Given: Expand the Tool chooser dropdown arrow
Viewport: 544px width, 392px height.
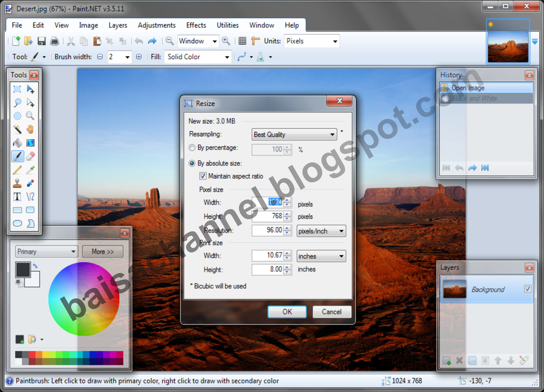Looking at the screenshot, I should click(44, 57).
